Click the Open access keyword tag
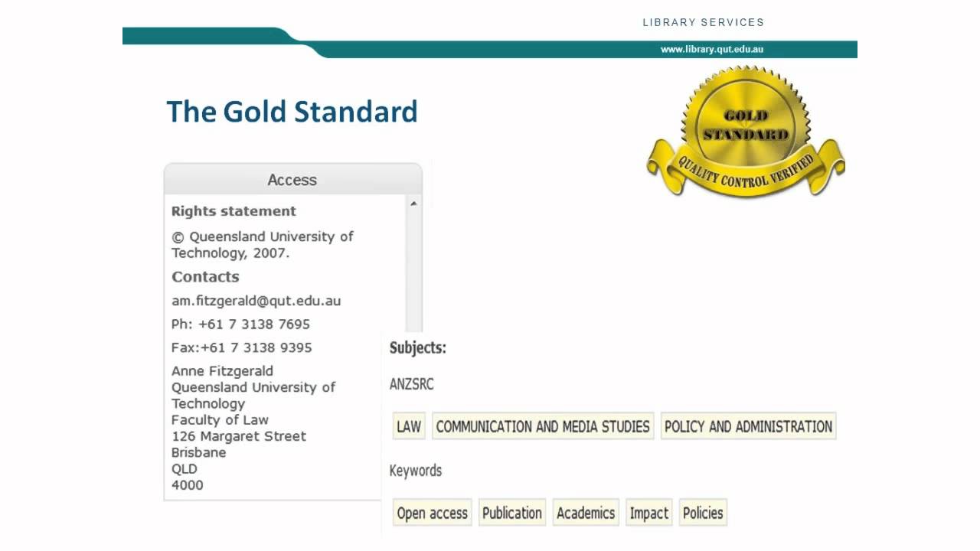Screen dimensions: 980x551 pos(432,513)
